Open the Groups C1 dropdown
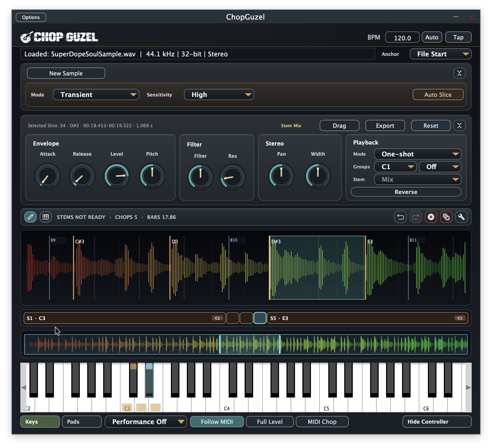492x448 pixels. pyautogui.click(x=395, y=167)
